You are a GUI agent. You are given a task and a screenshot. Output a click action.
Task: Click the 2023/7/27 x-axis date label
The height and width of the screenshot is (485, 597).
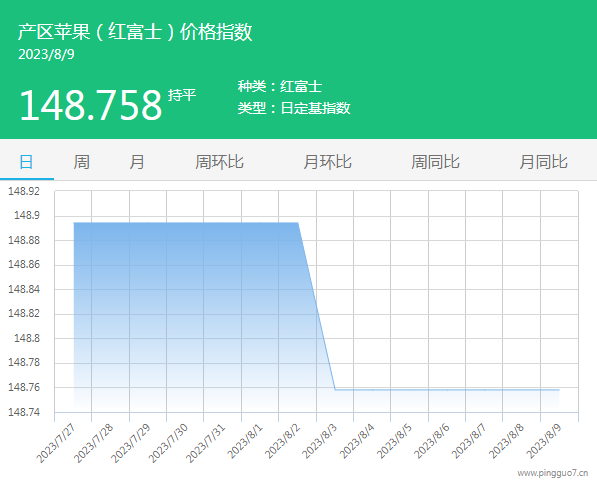click(x=56, y=444)
